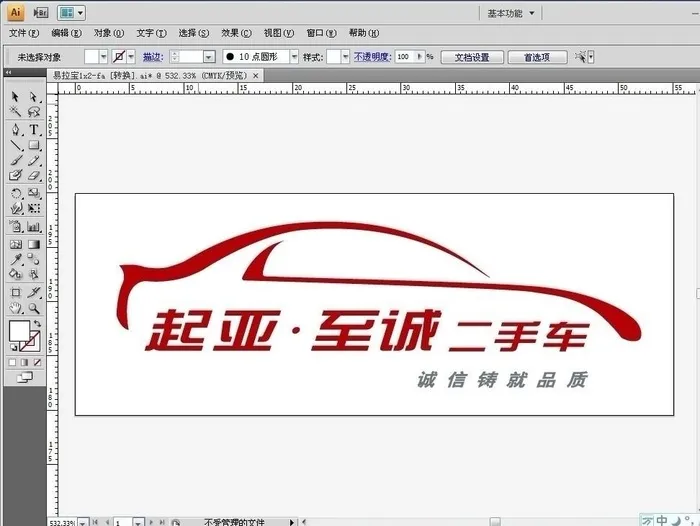Select the Hand tool
The width and height of the screenshot is (700, 526).
coord(15,308)
